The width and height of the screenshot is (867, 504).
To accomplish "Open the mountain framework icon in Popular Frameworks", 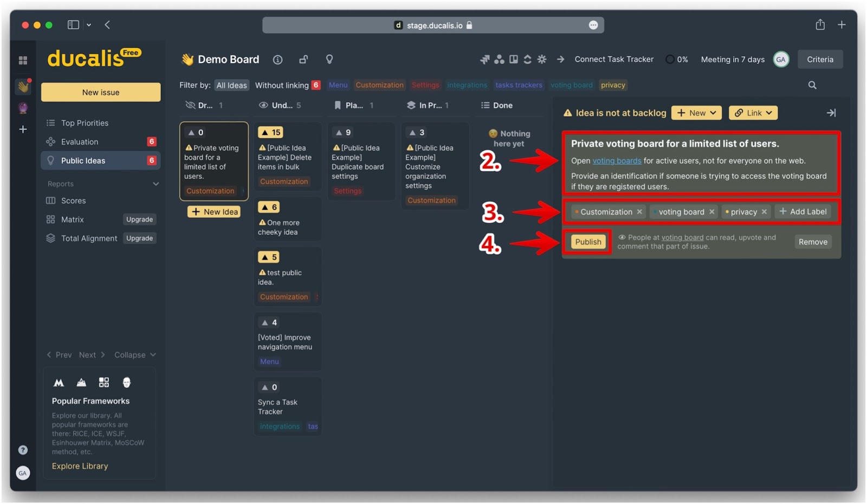I will (x=81, y=383).
